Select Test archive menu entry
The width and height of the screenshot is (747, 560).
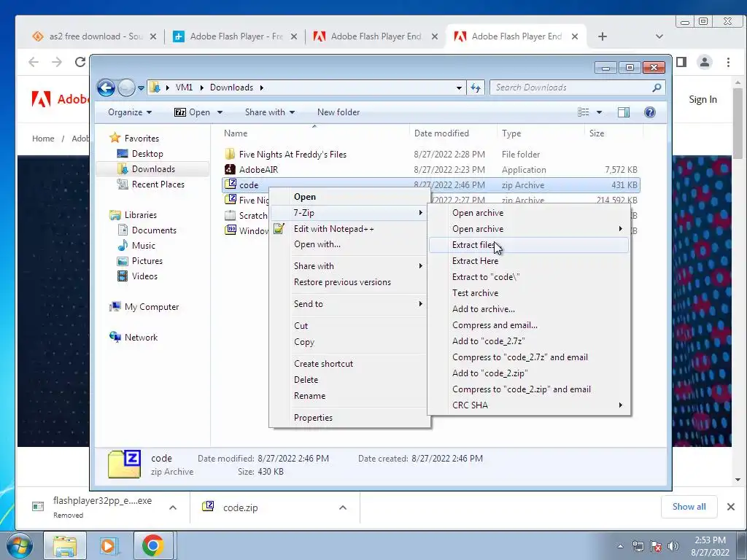pos(529,293)
